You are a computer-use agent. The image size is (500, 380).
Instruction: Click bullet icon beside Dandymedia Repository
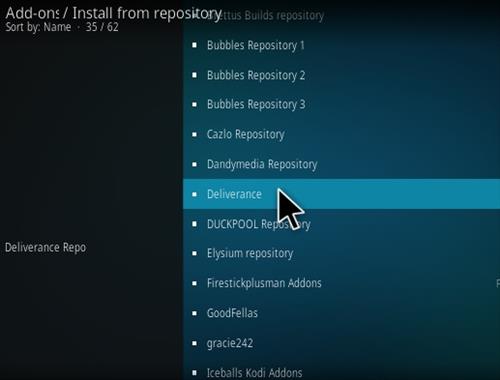[194, 164]
